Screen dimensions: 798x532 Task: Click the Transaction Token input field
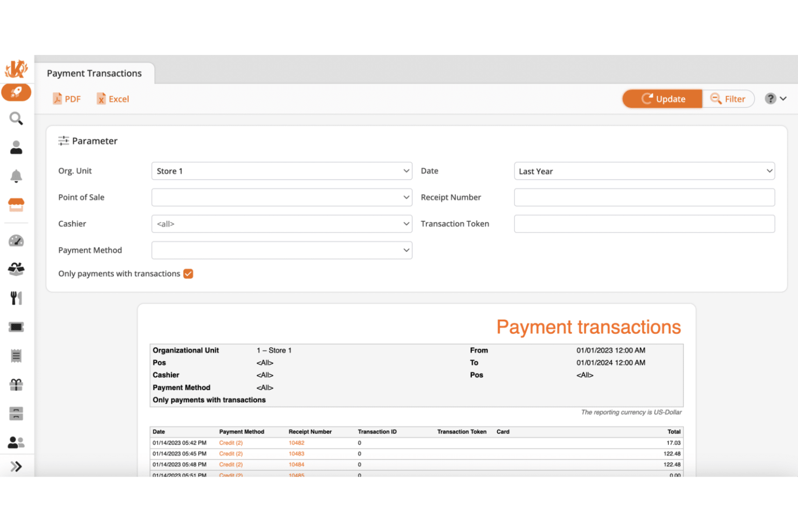coord(644,224)
